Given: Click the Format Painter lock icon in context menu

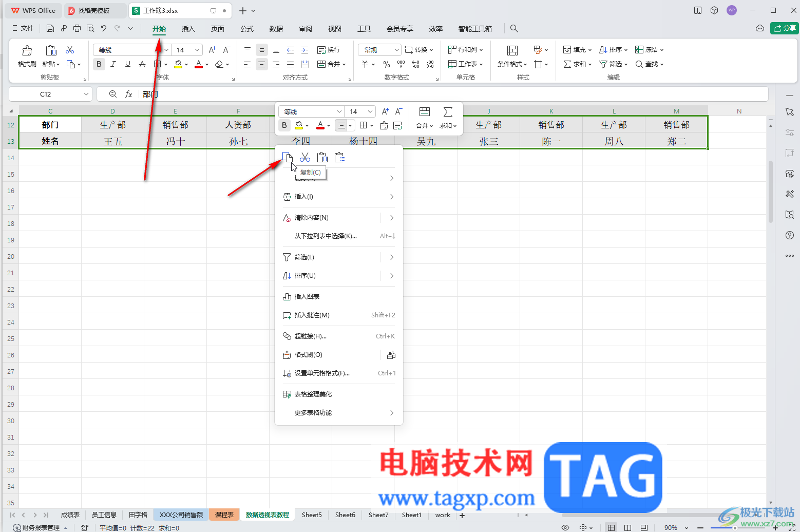Looking at the screenshot, I should pyautogui.click(x=391, y=355).
